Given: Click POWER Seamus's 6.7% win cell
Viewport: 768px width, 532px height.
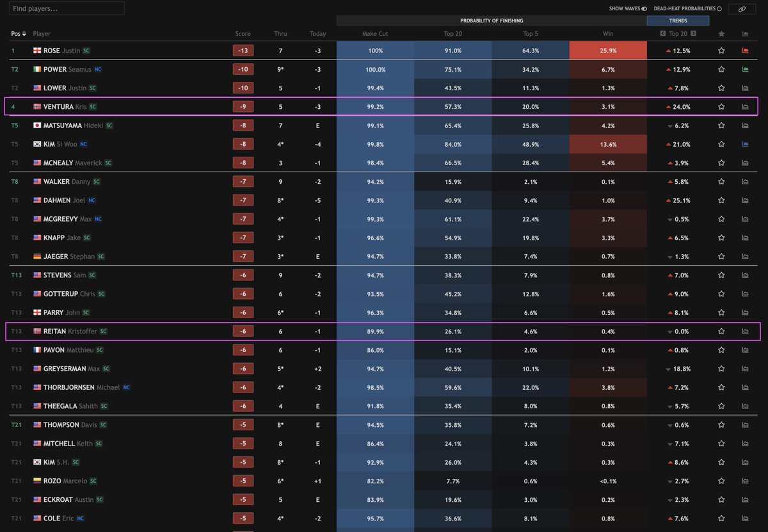Looking at the screenshot, I should 608,69.
